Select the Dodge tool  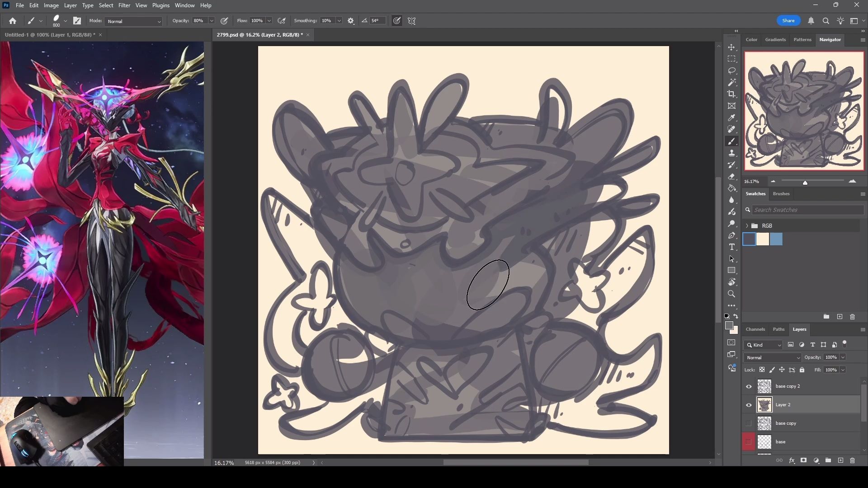(x=731, y=224)
